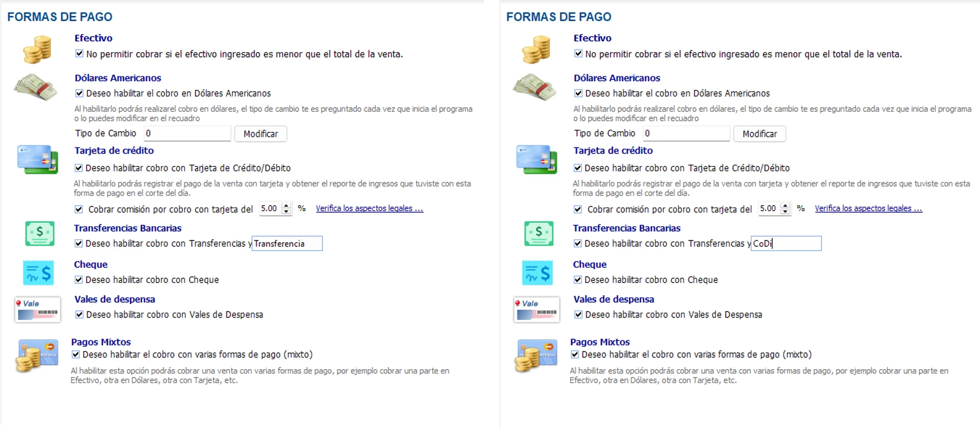980x428 pixels.
Task: Click Tipo de Cambio field in left panel
Action: (x=187, y=133)
